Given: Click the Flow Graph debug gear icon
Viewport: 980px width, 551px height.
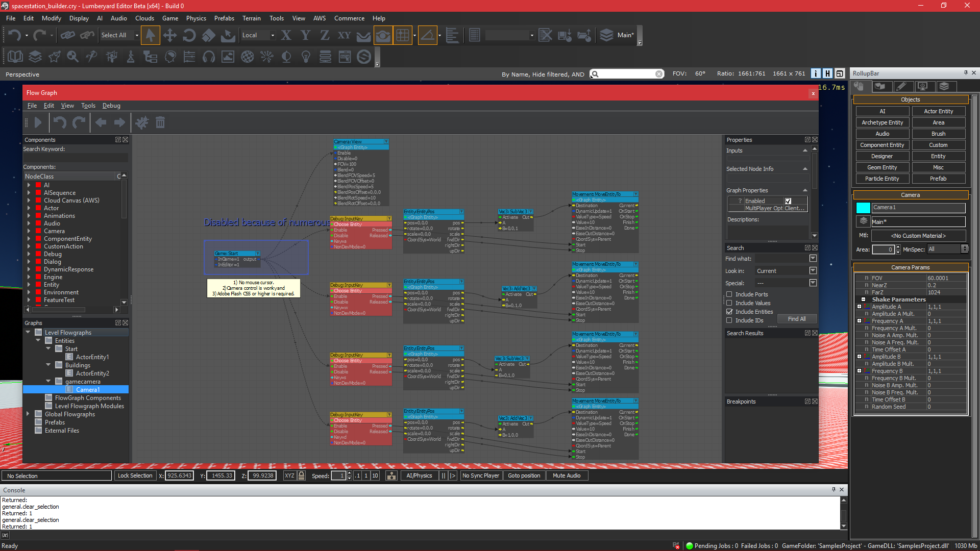Looking at the screenshot, I should click(x=141, y=123).
